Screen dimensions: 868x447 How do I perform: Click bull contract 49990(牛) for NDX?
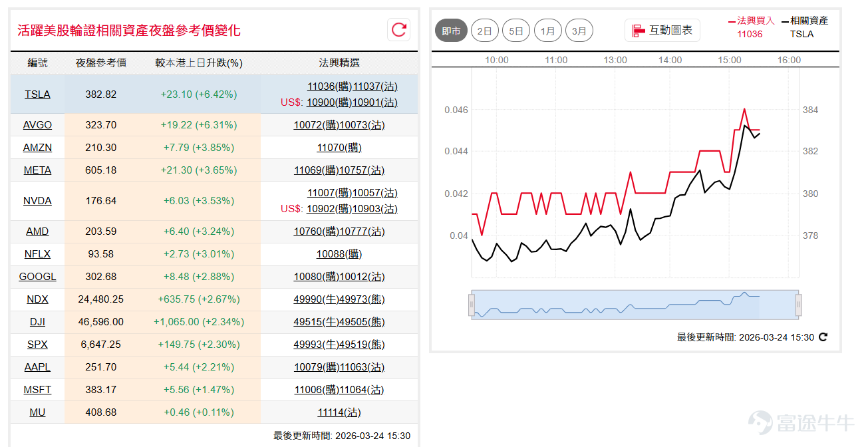pos(316,299)
